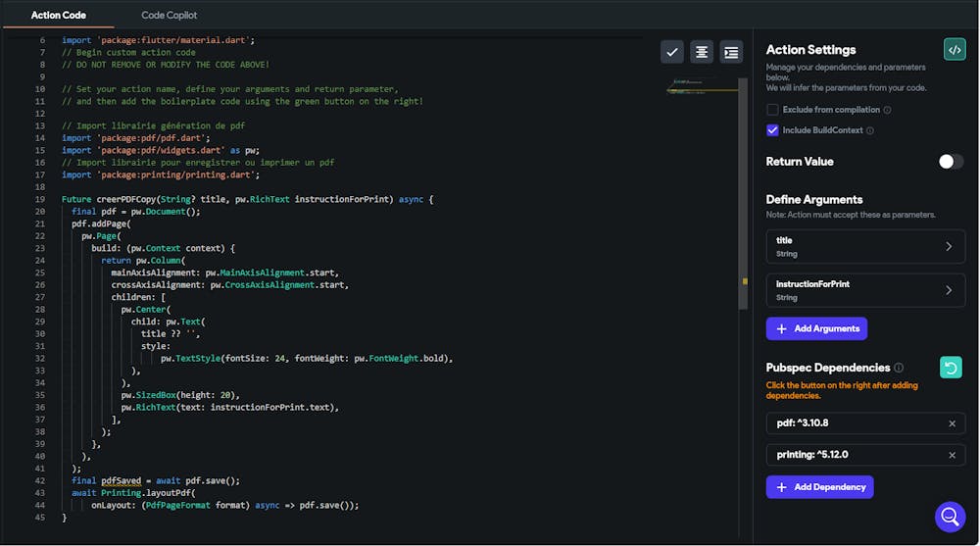The width and height of the screenshot is (980, 546).
Task: Select the Action Code tab
Action: [59, 16]
